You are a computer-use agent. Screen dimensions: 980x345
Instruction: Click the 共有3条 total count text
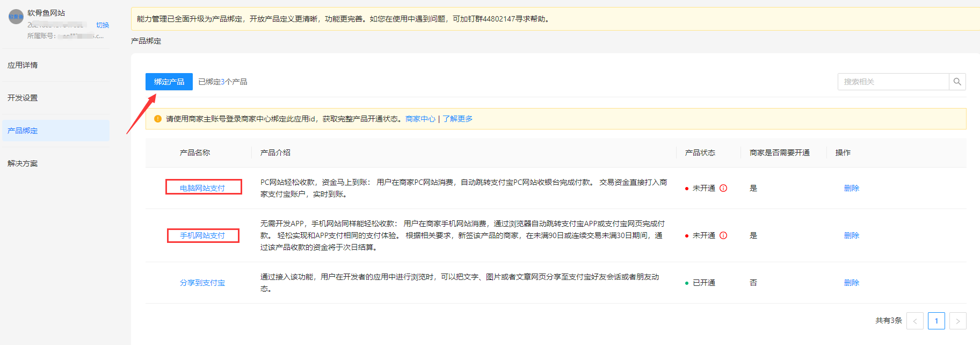tap(889, 320)
